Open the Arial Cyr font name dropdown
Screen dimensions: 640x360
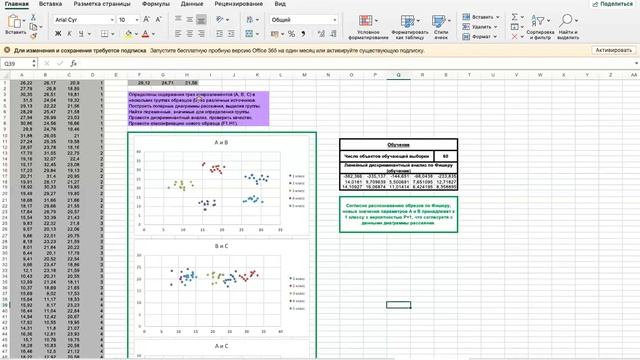[112, 20]
